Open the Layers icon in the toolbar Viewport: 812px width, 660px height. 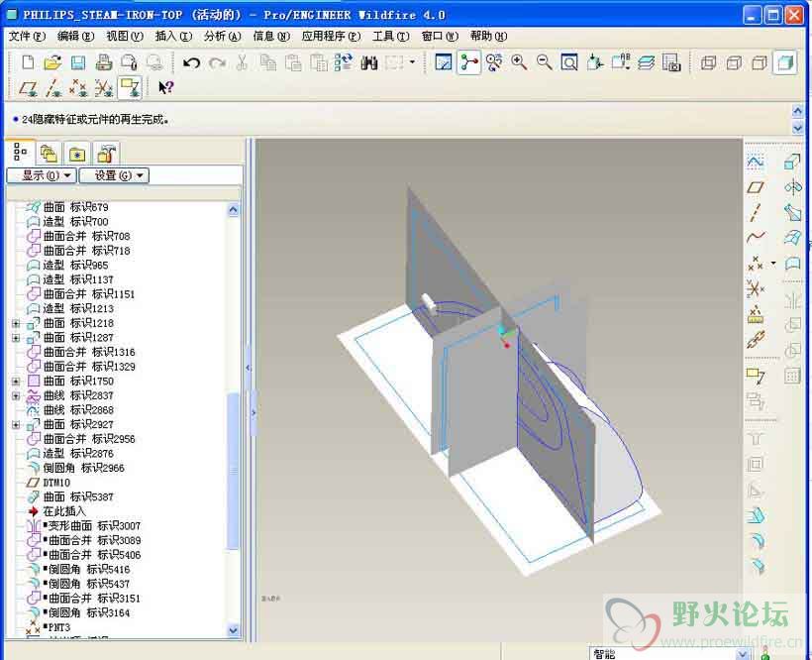click(x=646, y=62)
